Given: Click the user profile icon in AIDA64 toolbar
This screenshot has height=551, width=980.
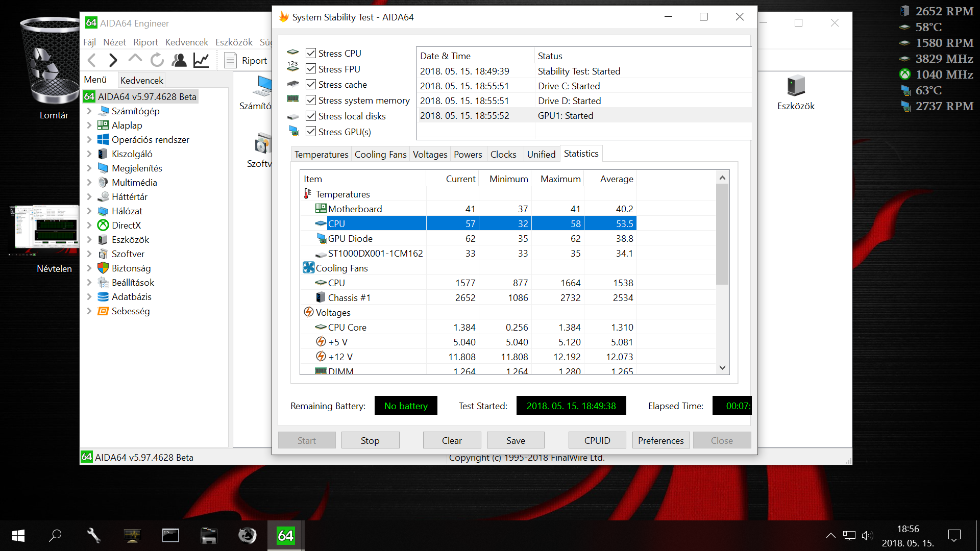Looking at the screenshot, I should point(179,60).
